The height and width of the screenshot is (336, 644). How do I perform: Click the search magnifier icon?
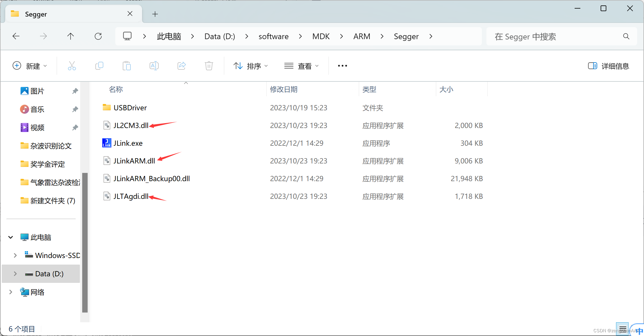626,36
